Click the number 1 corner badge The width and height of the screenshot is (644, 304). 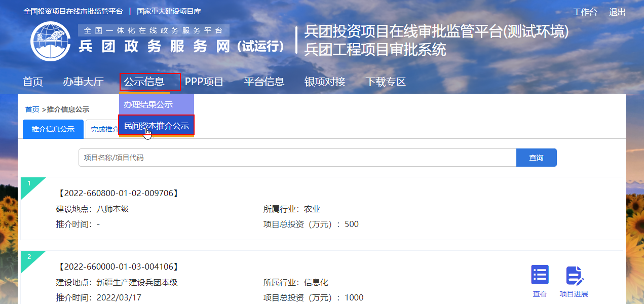(29, 183)
